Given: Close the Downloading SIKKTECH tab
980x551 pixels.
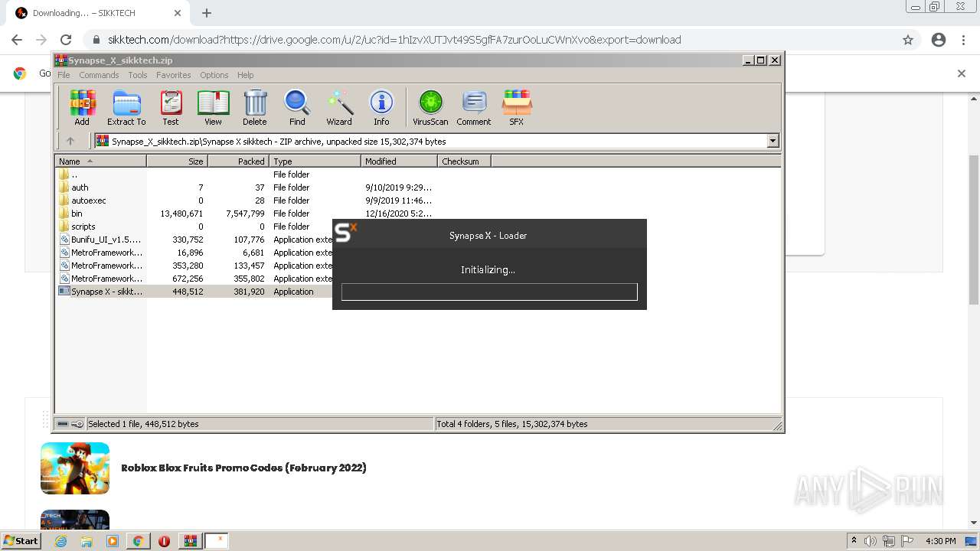Looking at the screenshot, I should point(178,13).
